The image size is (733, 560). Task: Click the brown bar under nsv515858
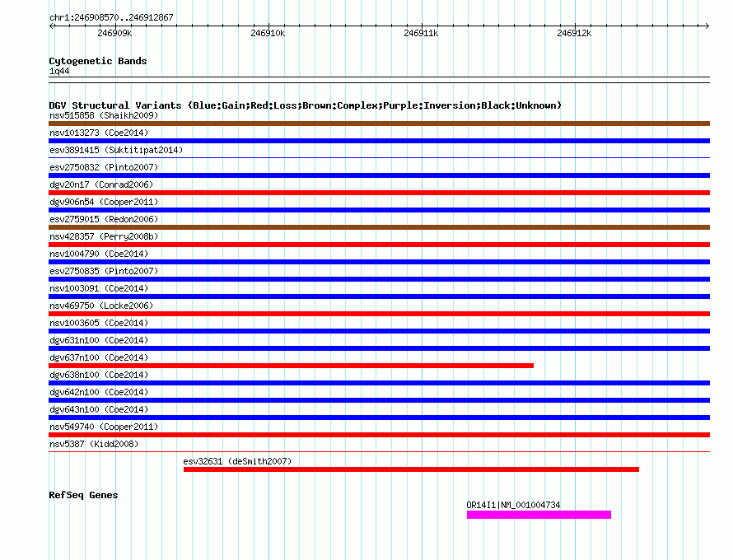379,124
